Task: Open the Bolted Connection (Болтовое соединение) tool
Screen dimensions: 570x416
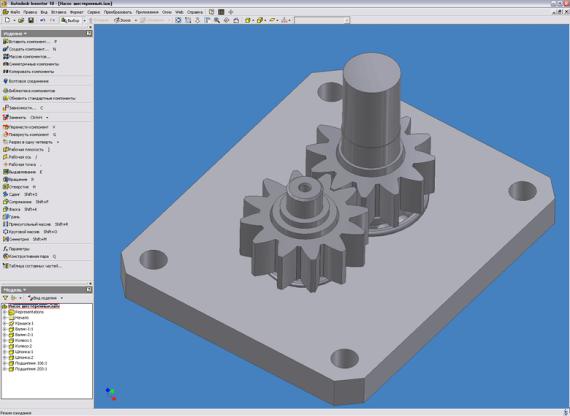Action: (x=26, y=81)
